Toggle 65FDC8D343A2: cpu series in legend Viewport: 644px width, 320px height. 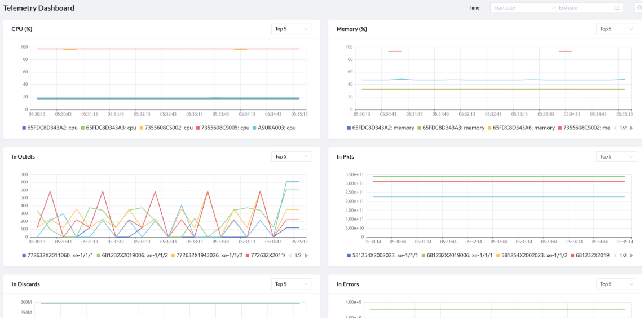point(51,128)
